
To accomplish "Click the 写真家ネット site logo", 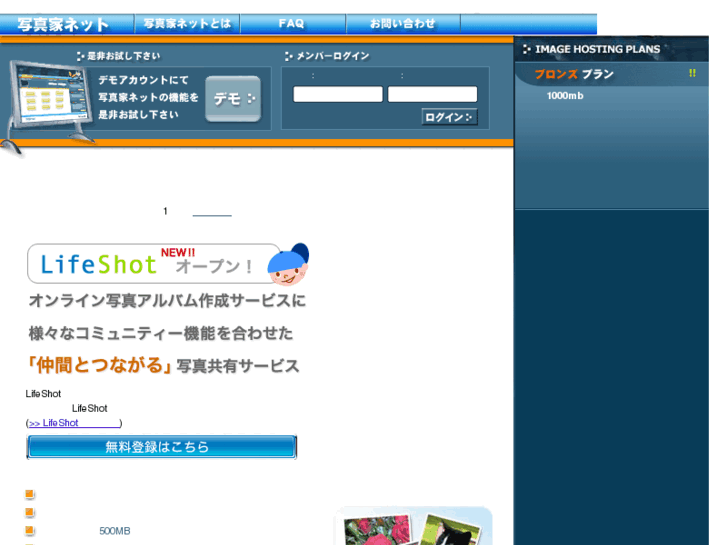I will 63,24.
